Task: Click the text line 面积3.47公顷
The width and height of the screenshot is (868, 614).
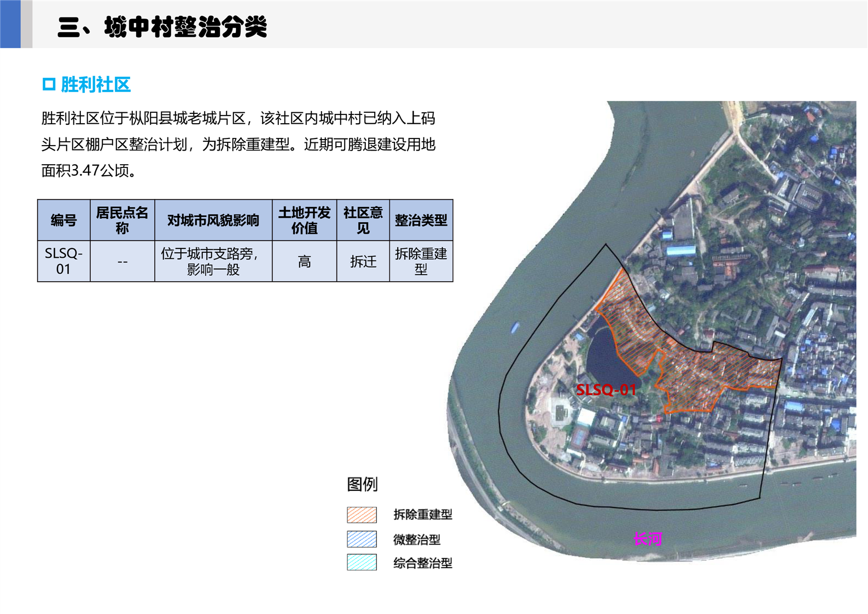Action: [89, 171]
